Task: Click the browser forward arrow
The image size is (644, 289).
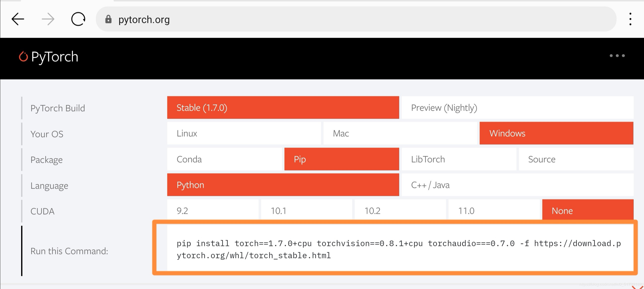Action: 48,19
